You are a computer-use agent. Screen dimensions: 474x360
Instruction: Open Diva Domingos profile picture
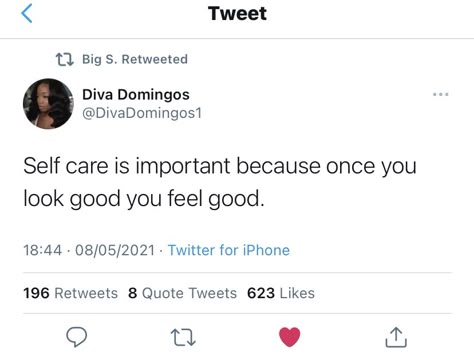pos(48,104)
